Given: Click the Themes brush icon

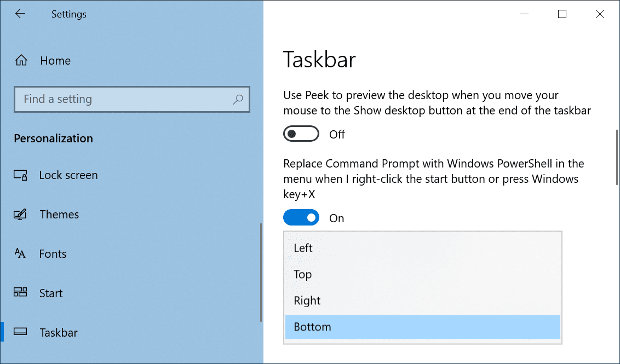Looking at the screenshot, I should pyautogui.click(x=21, y=215).
